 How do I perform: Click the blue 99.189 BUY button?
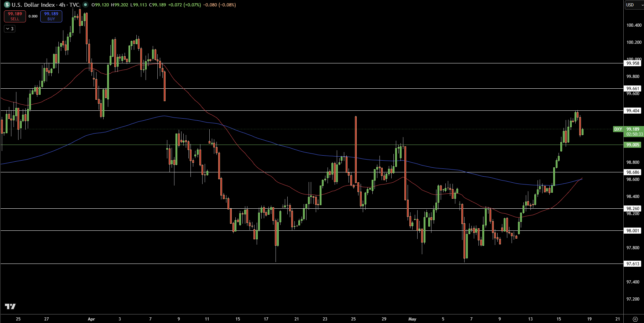click(x=51, y=16)
